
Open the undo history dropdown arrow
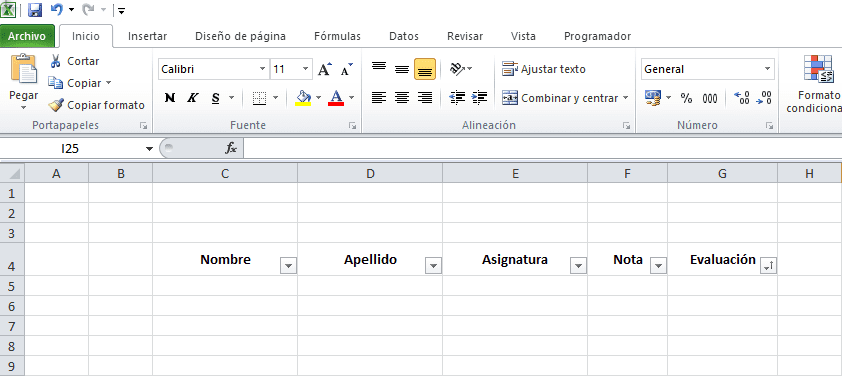tap(71, 10)
